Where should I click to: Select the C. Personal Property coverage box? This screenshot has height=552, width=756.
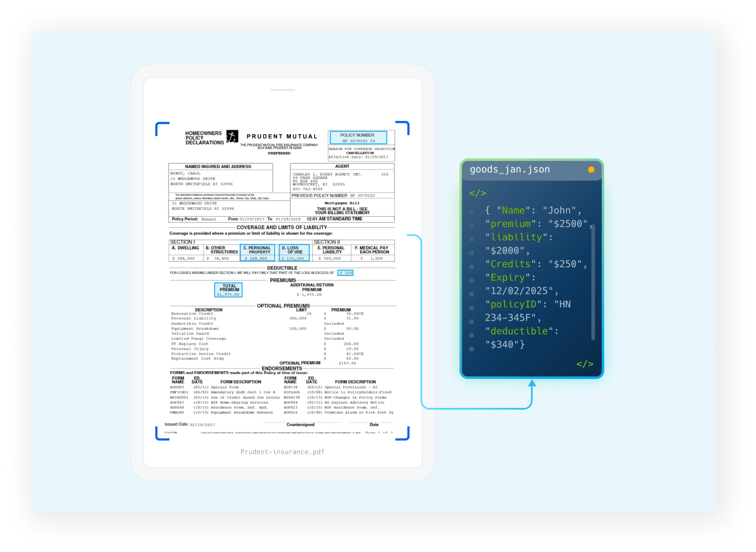(257, 253)
